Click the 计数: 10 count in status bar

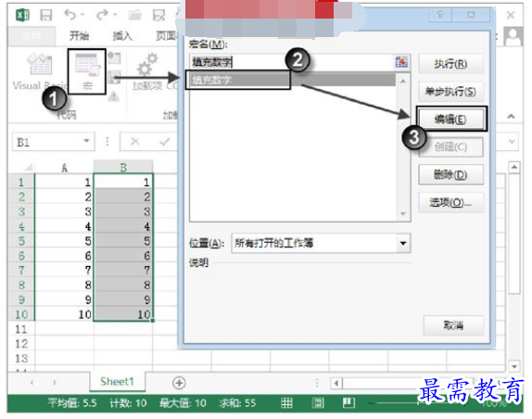click(x=128, y=402)
